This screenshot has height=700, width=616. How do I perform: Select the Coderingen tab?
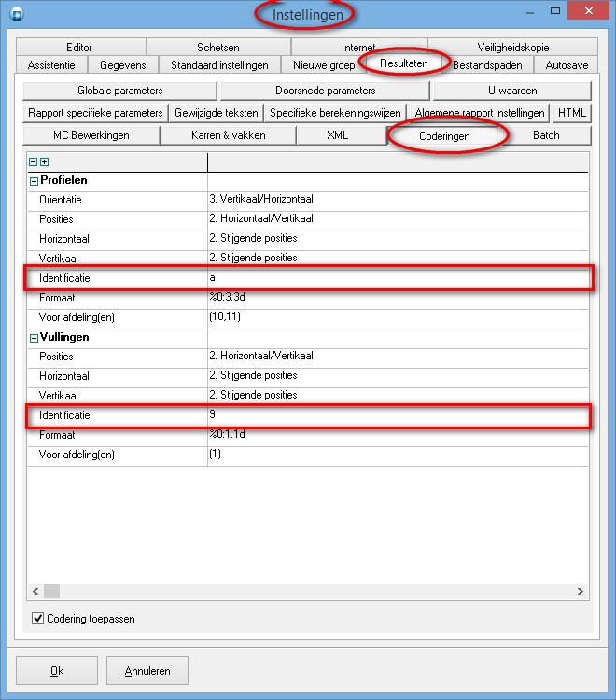[444, 136]
